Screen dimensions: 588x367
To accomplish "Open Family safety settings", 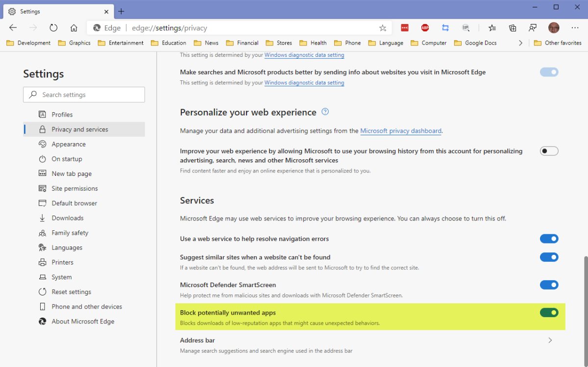I will (x=84, y=233).
